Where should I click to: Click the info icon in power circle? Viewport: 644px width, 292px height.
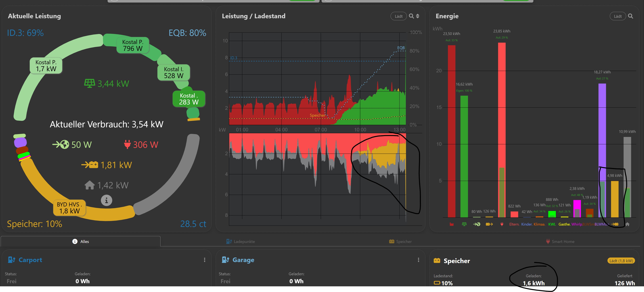coord(106,200)
